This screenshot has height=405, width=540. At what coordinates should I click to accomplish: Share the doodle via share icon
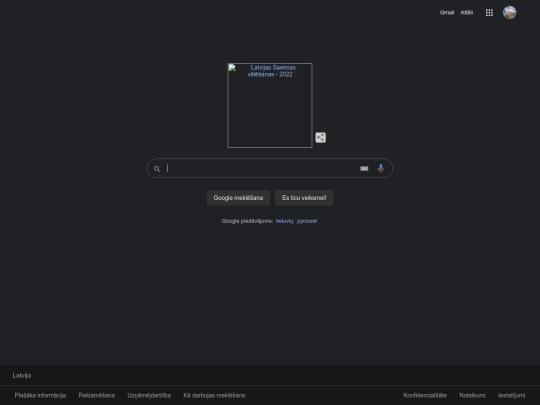321,137
